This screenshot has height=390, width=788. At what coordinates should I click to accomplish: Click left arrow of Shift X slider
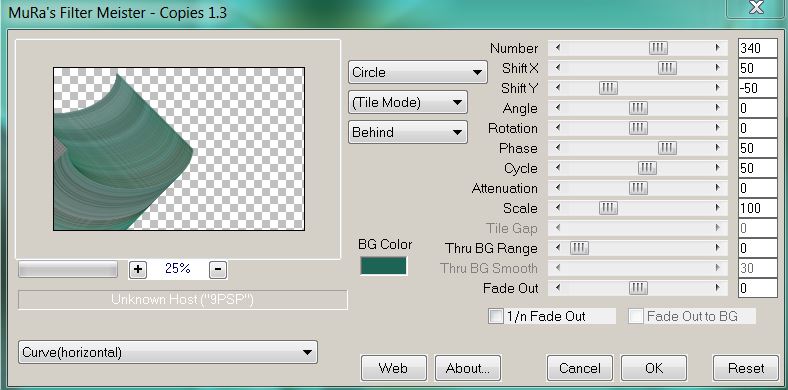(x=558, y=68)
